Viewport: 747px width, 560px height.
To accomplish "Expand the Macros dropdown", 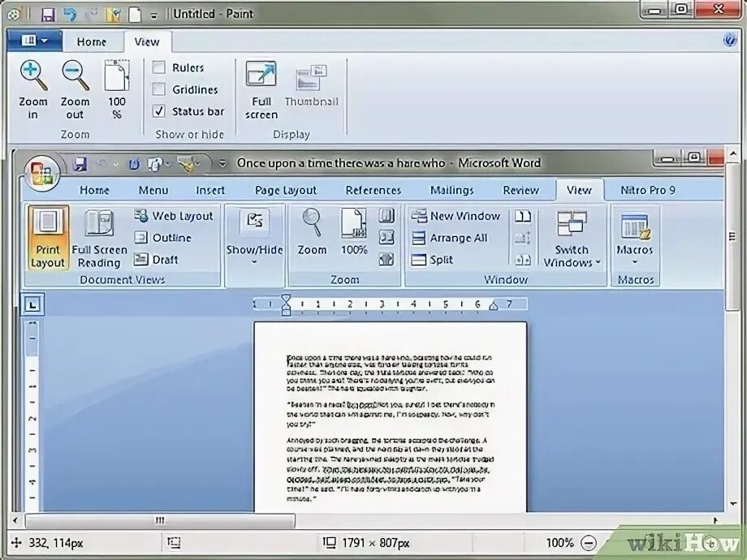I will (x=635, y=238).
